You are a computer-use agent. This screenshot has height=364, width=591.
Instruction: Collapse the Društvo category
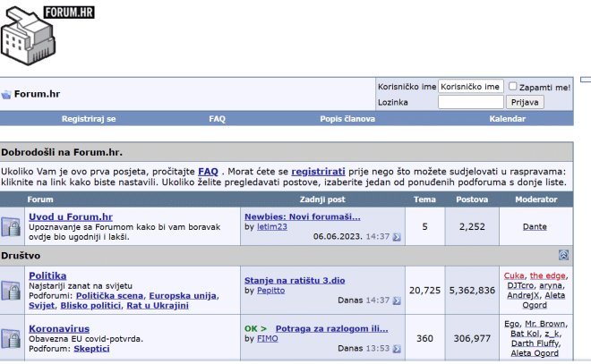coord(563,255)
